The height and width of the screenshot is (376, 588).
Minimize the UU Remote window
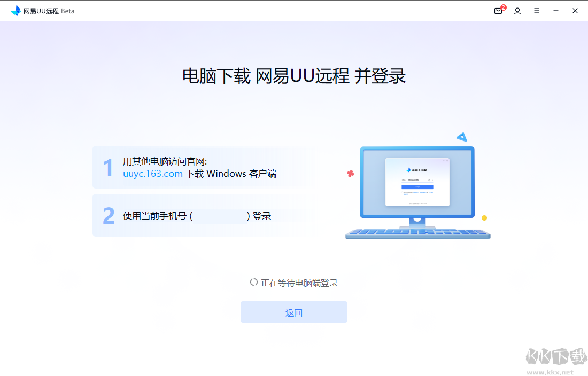556,11
